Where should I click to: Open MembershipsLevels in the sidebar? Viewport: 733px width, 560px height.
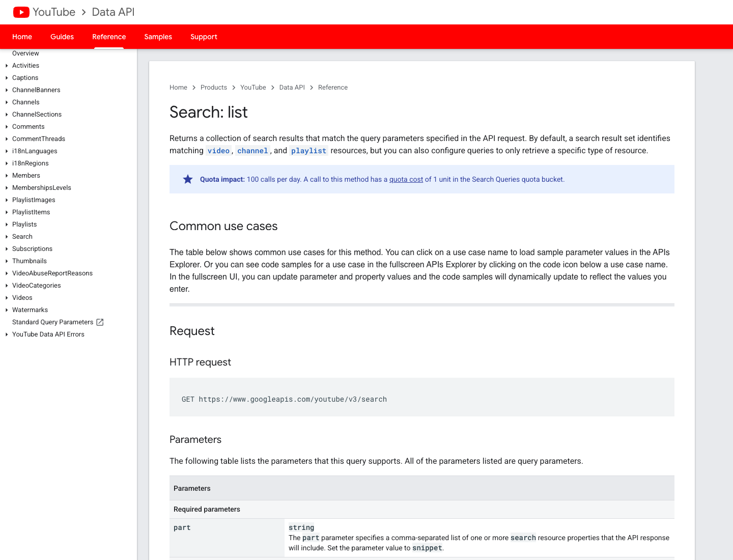click(x=42, y=188)
